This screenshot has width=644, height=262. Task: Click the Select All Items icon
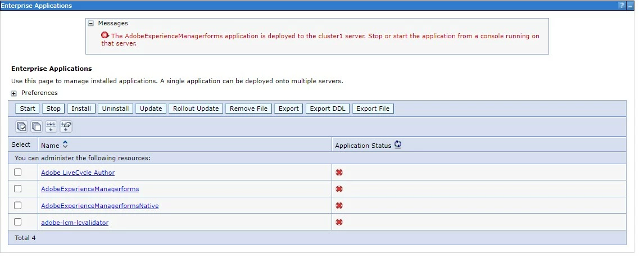coord(22,127)
